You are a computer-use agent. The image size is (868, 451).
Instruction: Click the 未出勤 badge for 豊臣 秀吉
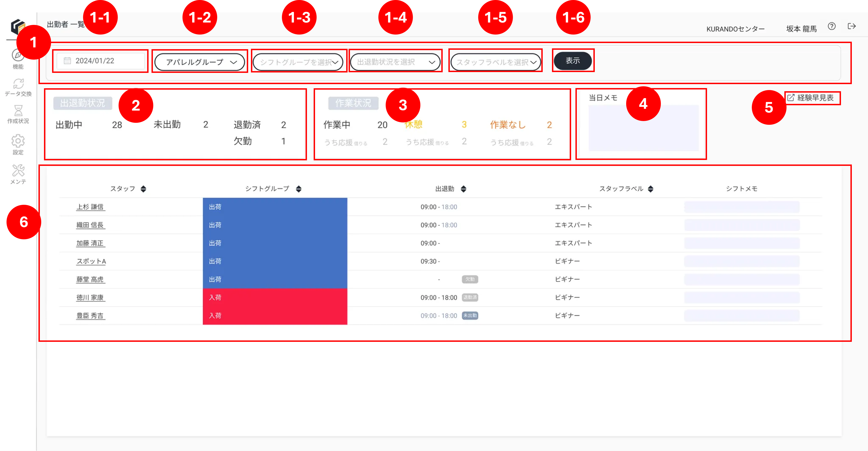coord(470,316)
